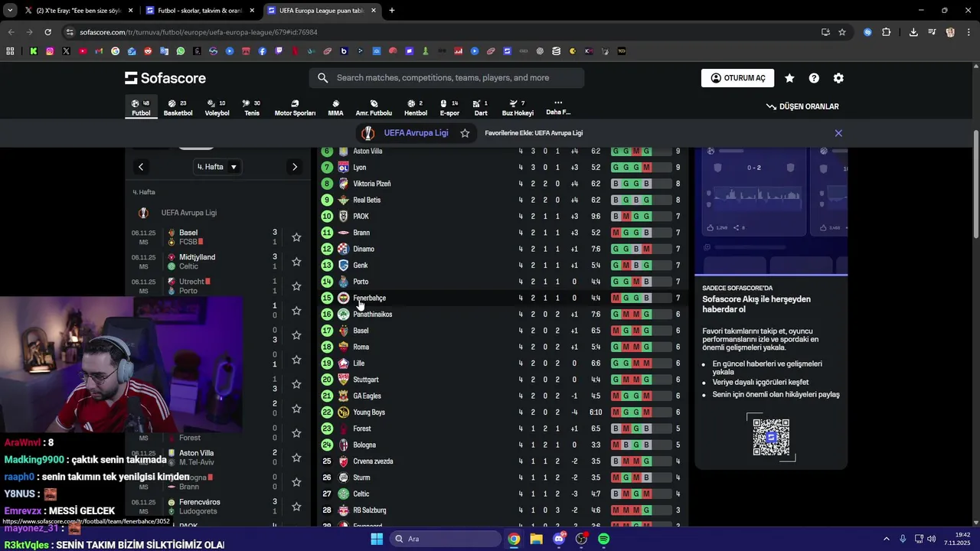Favorite the Midtjylland vs Celtic match
980x551 pixels.
click(296, 262)
